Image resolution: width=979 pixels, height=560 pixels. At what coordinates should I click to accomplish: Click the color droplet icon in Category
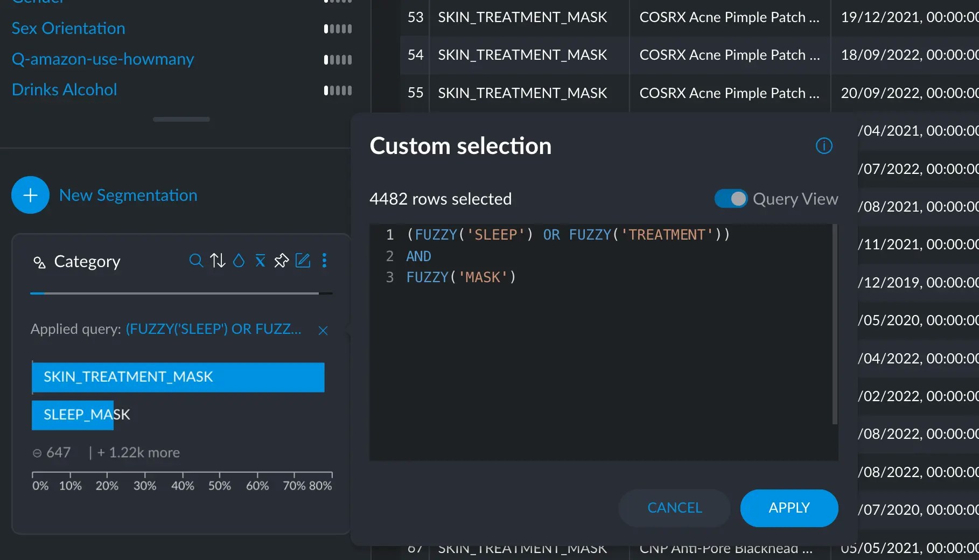[239, 261]
